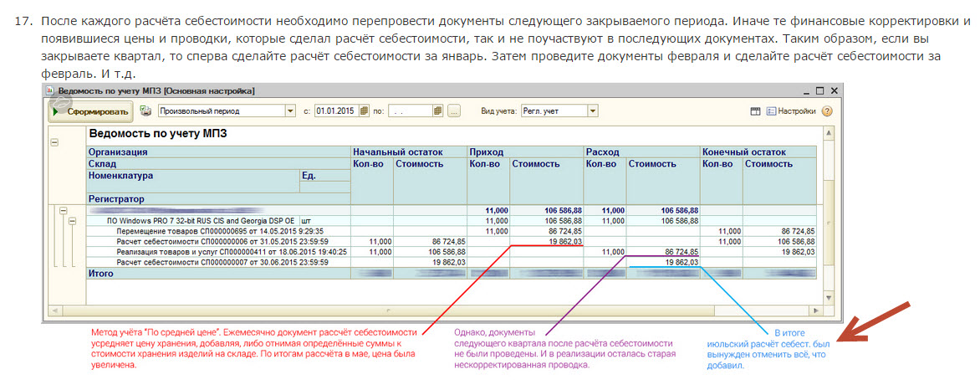Collapse the blurred organization row group
Viewport: 980px width, 380px height.
[63, 211]
